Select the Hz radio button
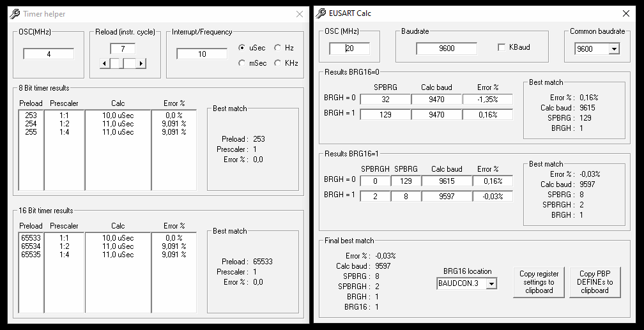Viewport: 644px width, 330px height. tap(278, 48)
